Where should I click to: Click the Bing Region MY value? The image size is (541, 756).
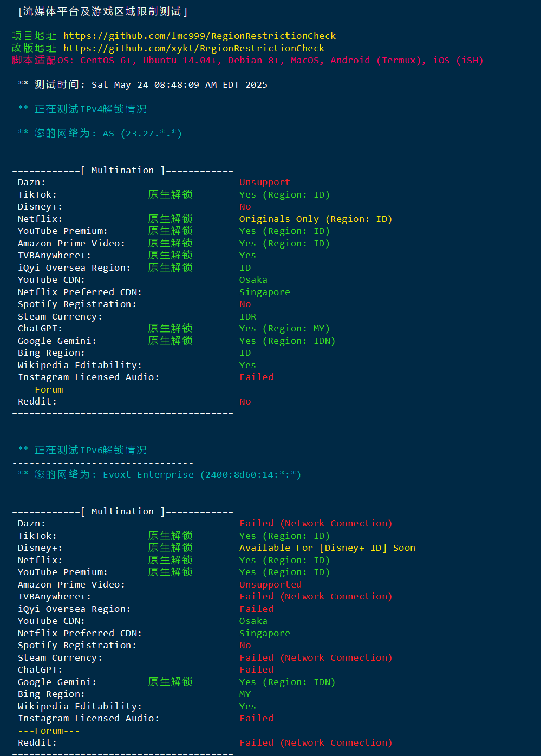coord(245,694)
